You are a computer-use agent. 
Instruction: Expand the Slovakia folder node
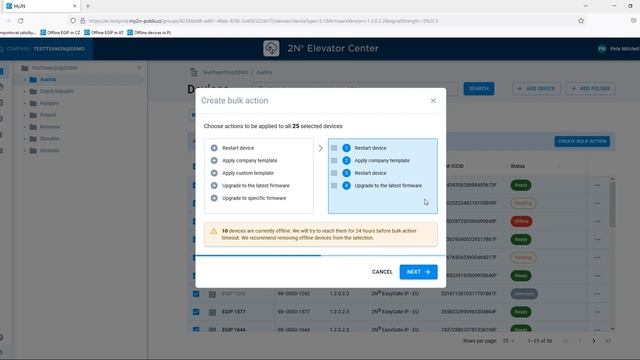(25, 139)
